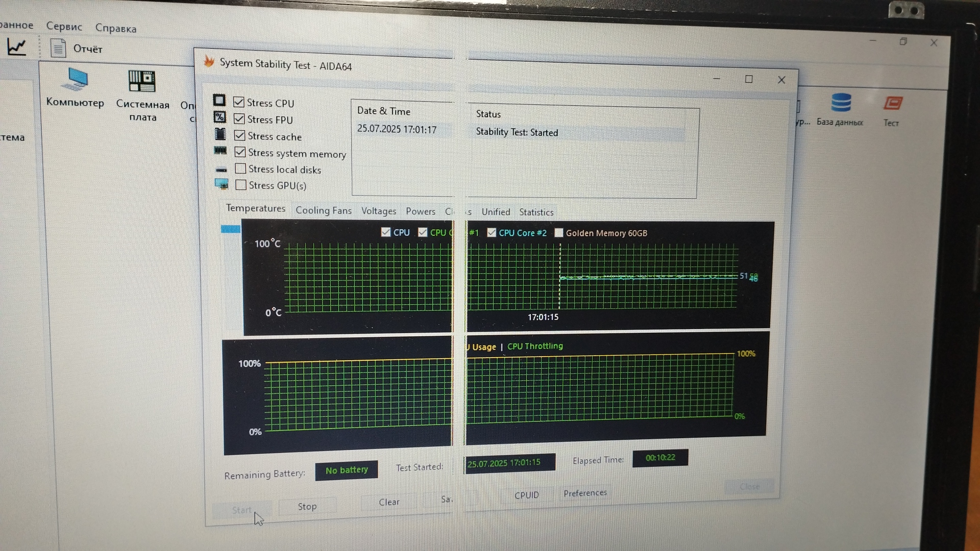Open the Тест benchmark icon
The image size is (980, 551).
point(893,104)
